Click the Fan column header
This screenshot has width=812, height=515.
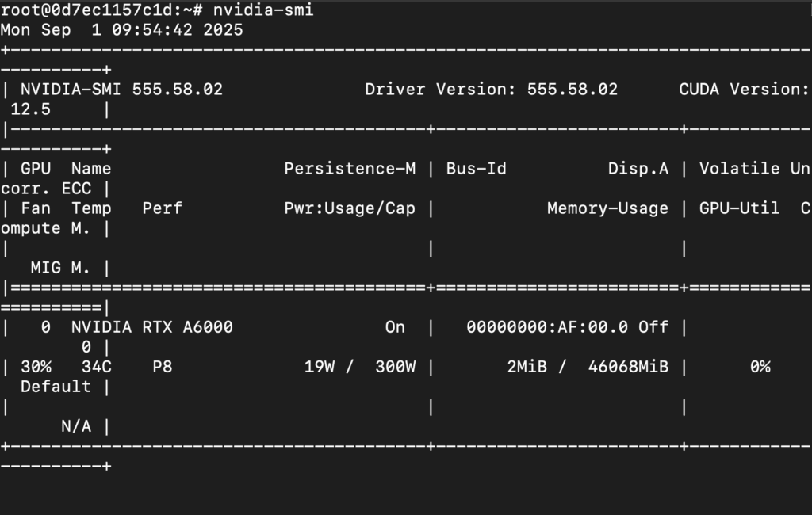36,208
